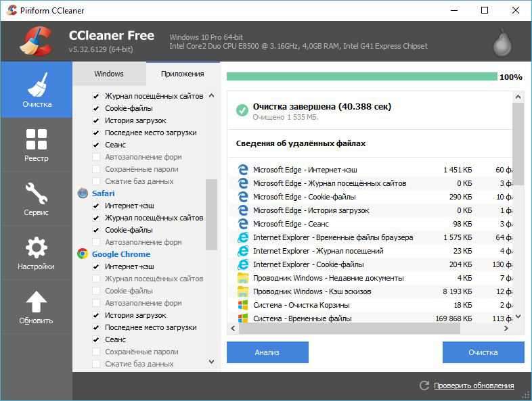
Task: Click the Piriform CCleaner title bar icon
Action: [x=12, y=10]
